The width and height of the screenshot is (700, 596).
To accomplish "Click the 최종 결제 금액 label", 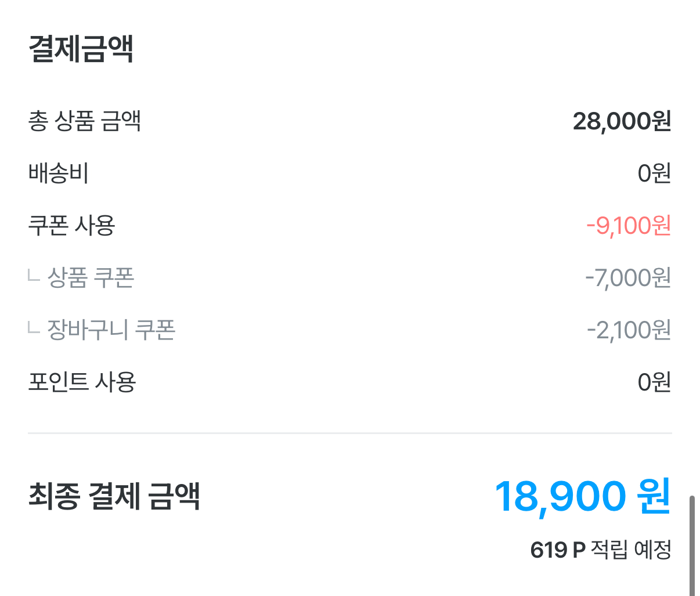I will 114,497.
